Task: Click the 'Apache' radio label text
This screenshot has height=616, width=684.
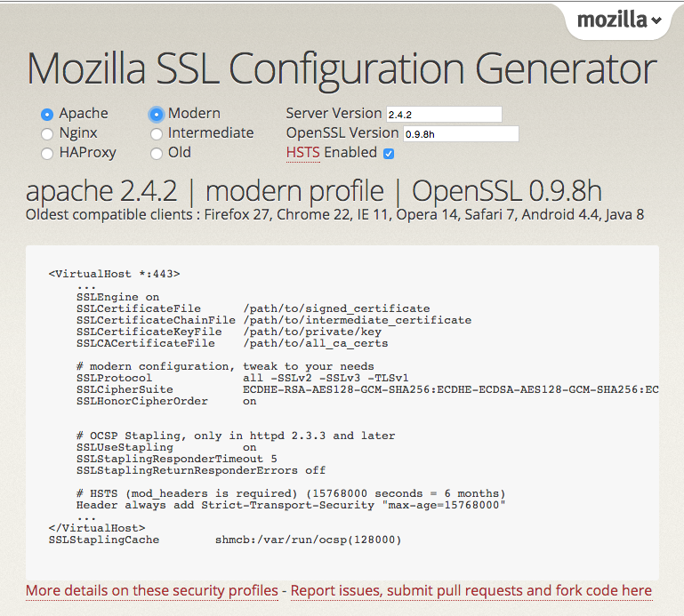Action: click(84, 114)
